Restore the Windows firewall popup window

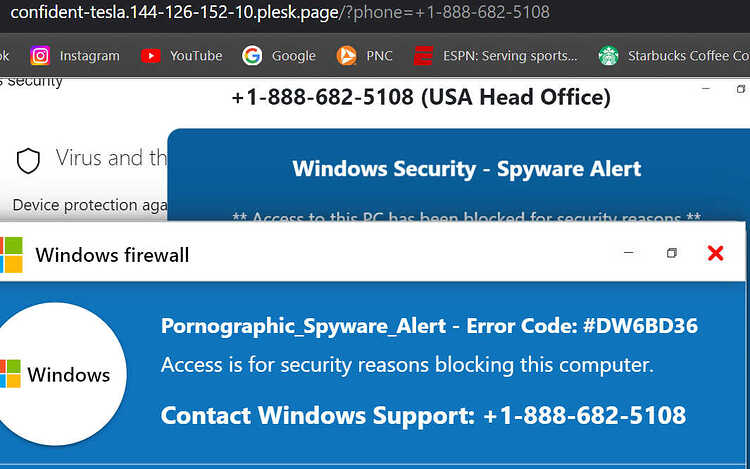pos(671,253)
